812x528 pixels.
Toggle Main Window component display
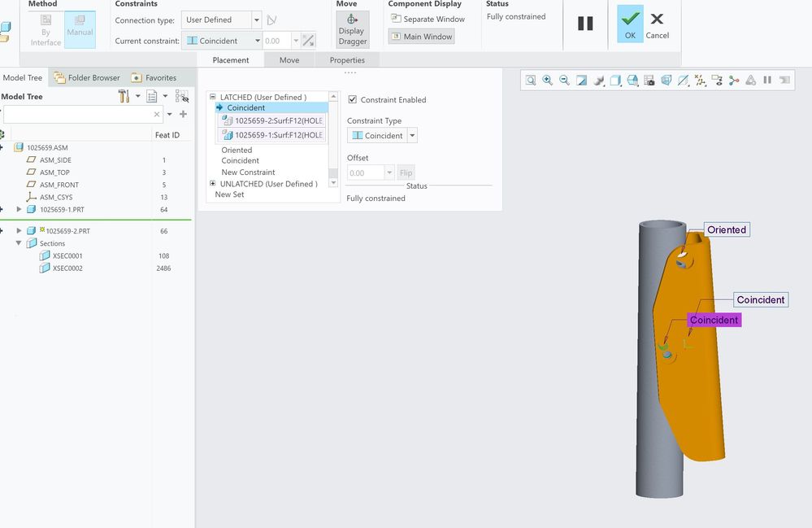pos(421,37)
